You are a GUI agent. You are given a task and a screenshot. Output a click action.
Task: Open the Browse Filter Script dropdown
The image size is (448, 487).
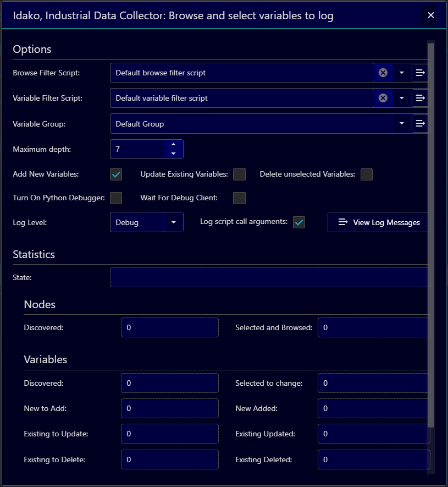402,72
